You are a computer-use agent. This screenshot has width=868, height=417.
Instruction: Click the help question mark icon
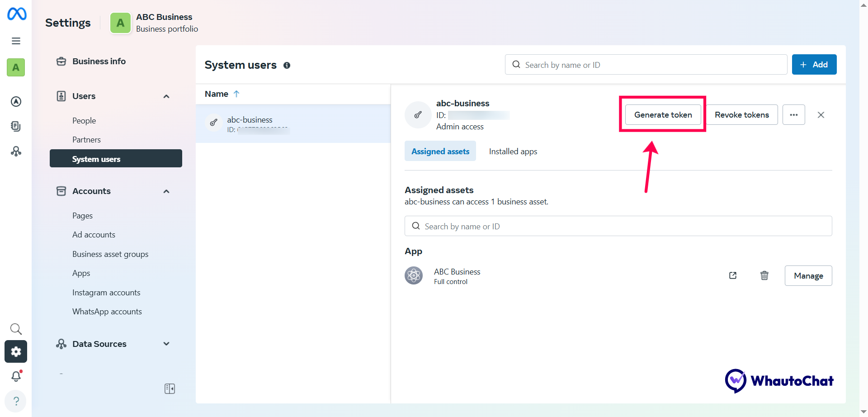click(16, 401)
